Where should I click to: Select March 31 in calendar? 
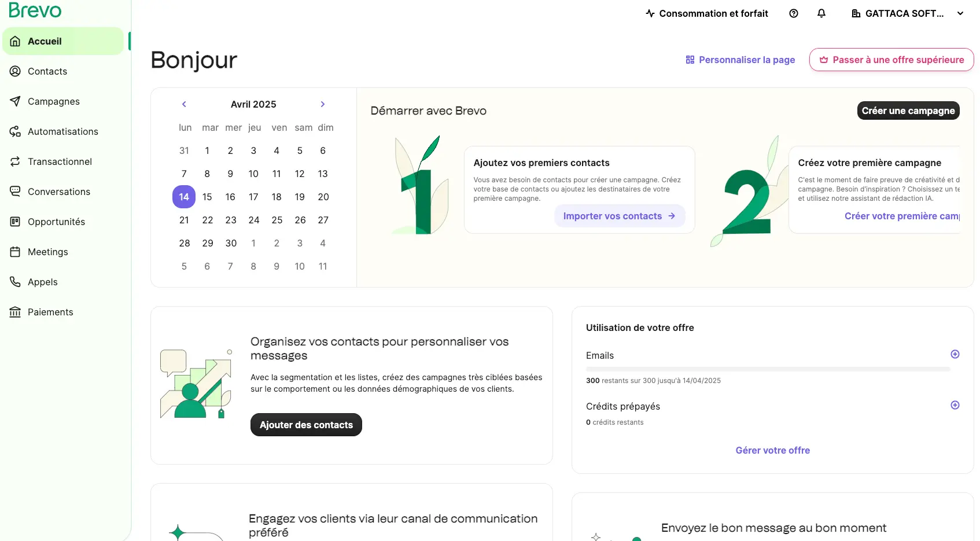pos(184,150)
